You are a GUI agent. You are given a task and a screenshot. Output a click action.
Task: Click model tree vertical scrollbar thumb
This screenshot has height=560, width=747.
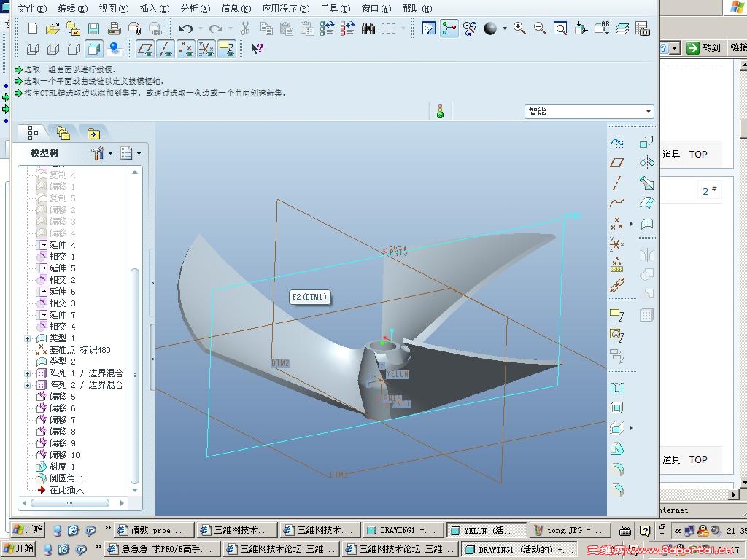click(135, 376)
